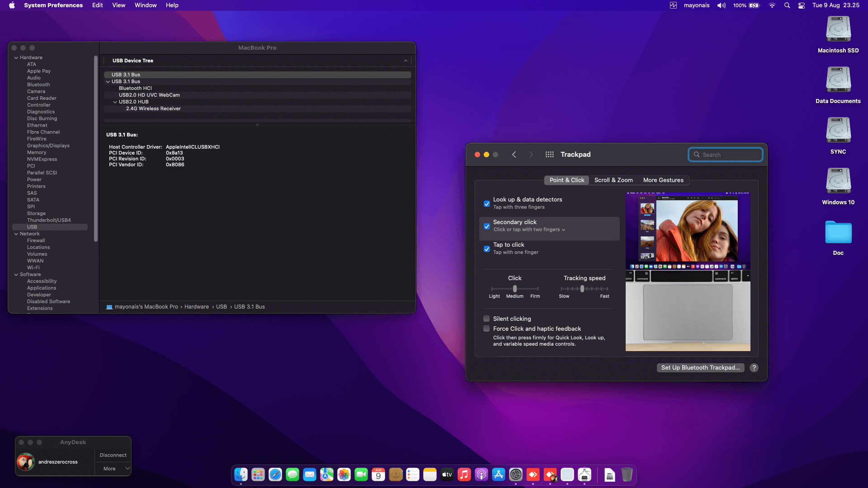Go back with the Trackpad back arrow

pyautogui.click(x=514, y=155)
